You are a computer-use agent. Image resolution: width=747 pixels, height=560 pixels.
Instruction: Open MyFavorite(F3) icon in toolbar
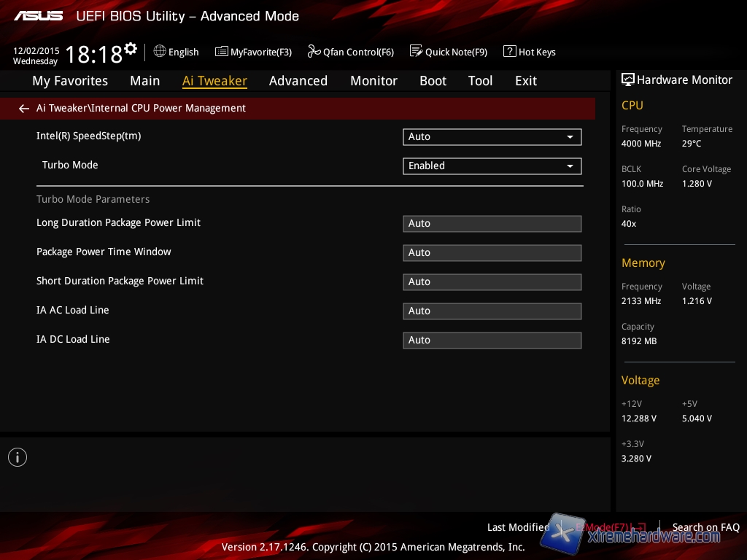point(222,52)
